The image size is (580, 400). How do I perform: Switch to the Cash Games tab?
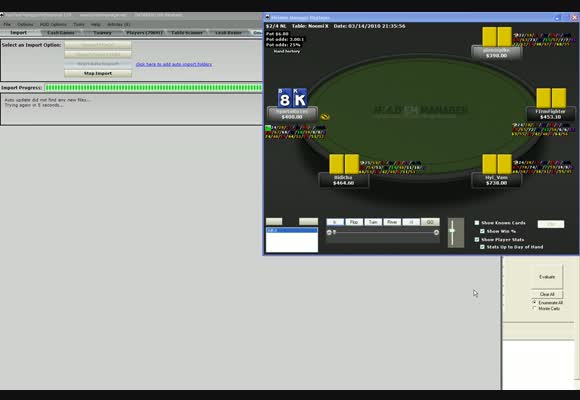tap(61, 33)
